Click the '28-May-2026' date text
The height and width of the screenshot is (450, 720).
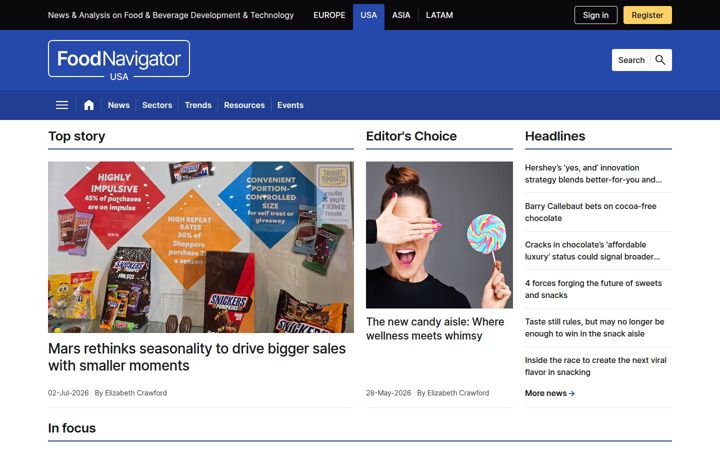[388, 393]
